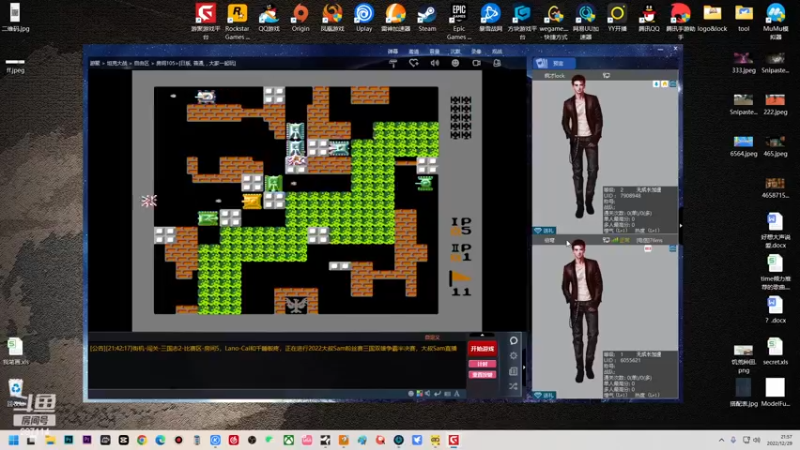Image resolution: width=800 pixels, height=450 pixels.
Task: Open the wegame desktop shortcut
Action: 554,21
